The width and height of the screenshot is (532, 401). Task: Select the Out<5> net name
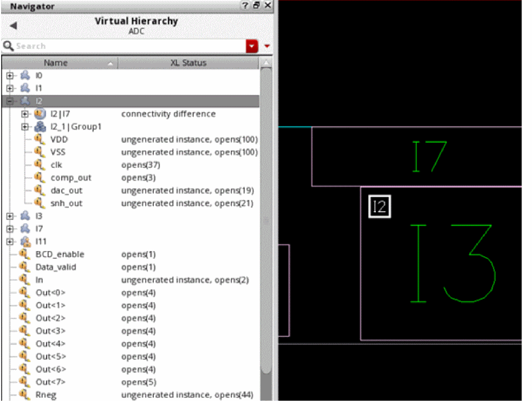pos(51,357)
